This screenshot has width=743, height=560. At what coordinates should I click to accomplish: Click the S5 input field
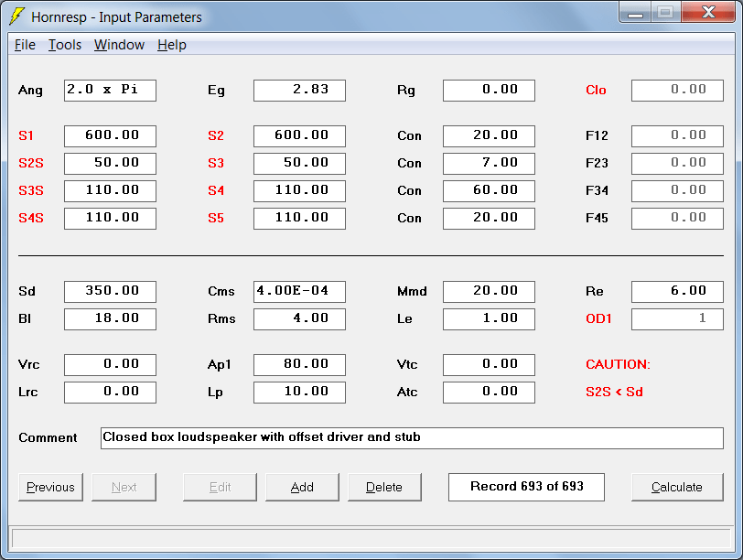(x=299, y=219)
